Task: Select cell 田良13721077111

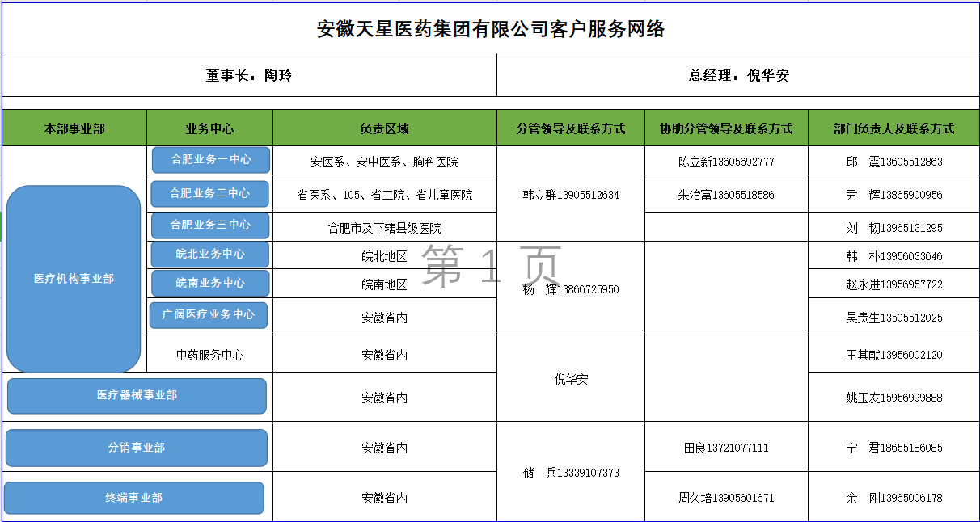Action: coord(726,448)
